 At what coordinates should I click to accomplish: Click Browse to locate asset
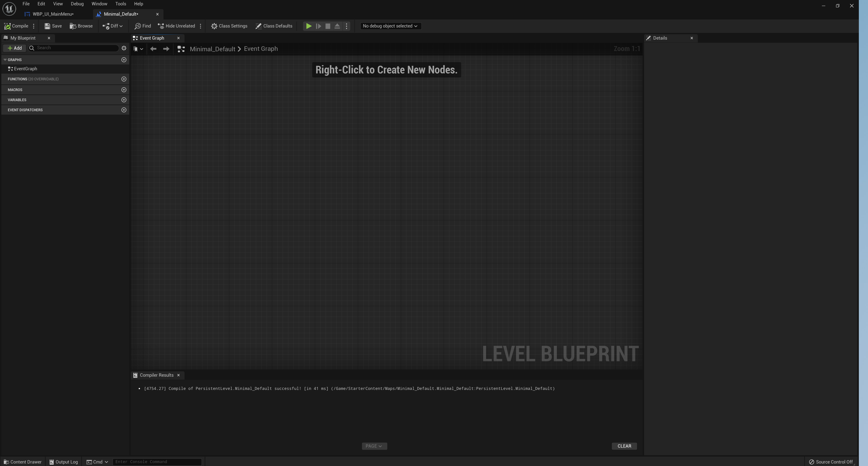(x=81, y=26)
